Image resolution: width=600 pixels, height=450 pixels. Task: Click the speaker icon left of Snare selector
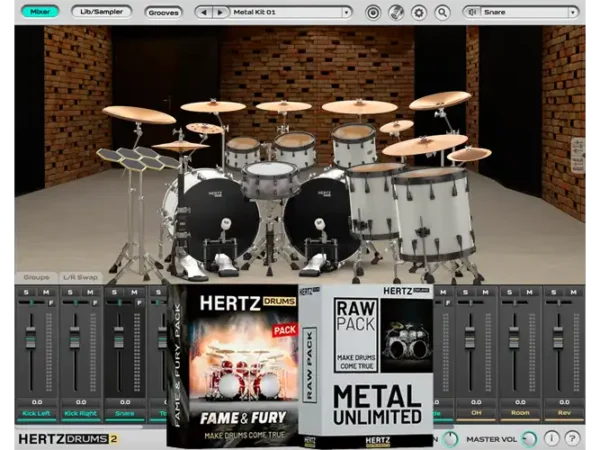473,12
